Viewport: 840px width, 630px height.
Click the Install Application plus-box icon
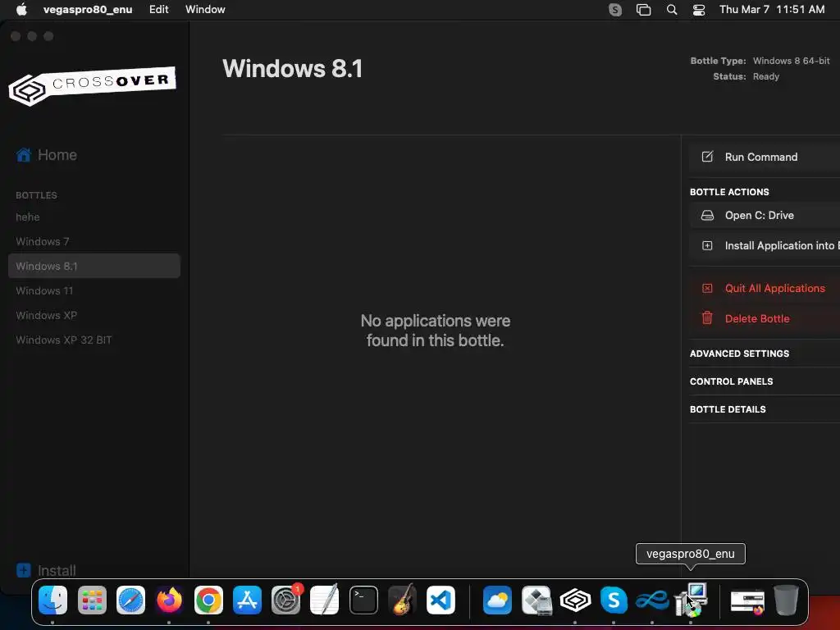click(707, 246)
